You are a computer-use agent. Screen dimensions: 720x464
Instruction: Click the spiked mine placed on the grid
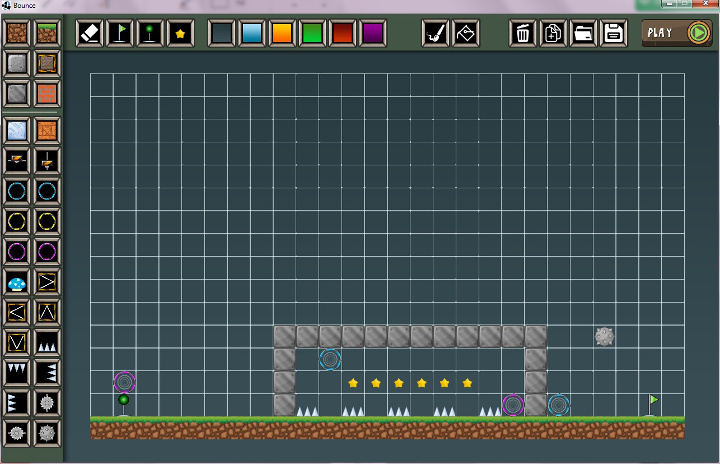604,336
